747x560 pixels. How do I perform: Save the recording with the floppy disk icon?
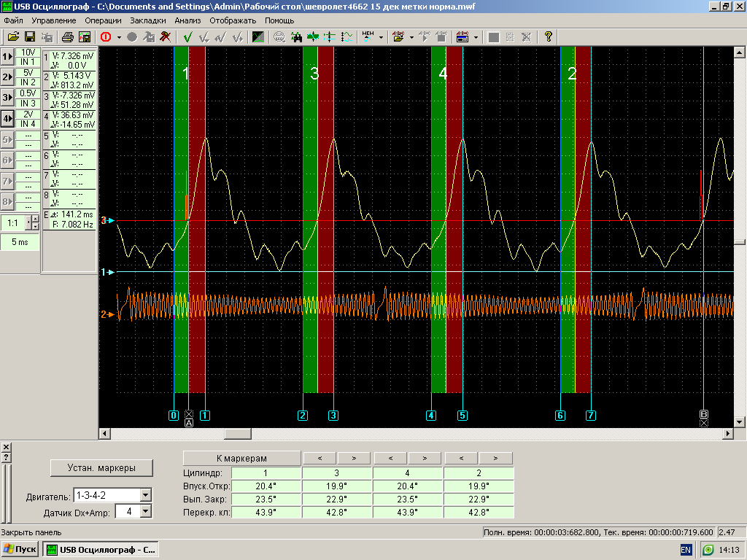(x=30, y=37)
